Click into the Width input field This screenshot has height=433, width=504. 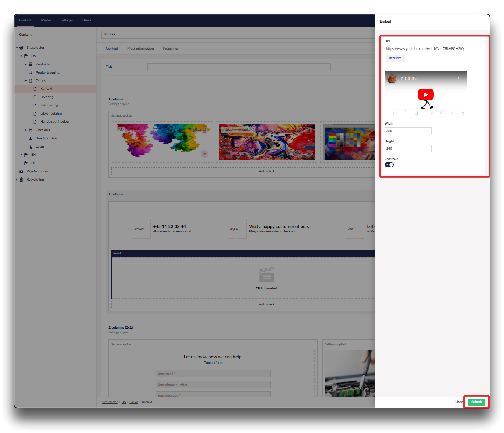coord(408,131)
